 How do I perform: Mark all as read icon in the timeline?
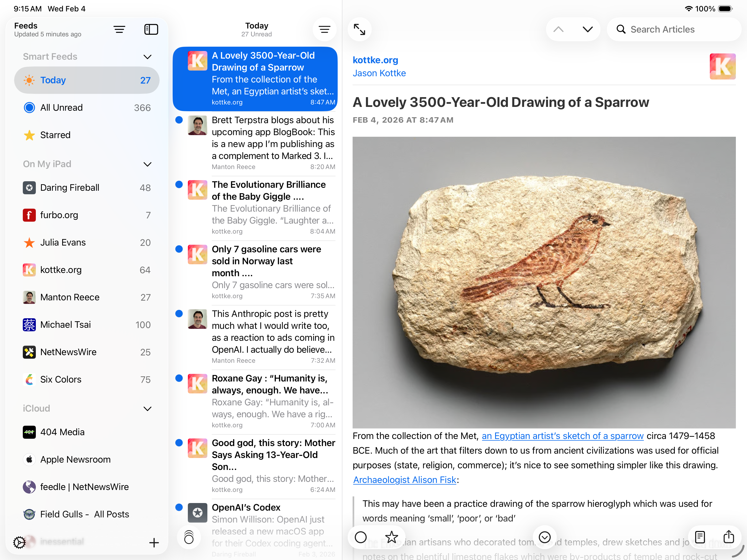[x=189, y=537]
